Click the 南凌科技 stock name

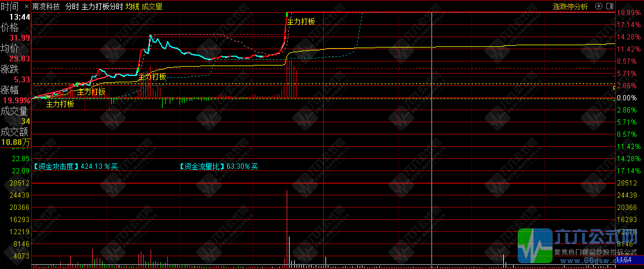[46, 7]
